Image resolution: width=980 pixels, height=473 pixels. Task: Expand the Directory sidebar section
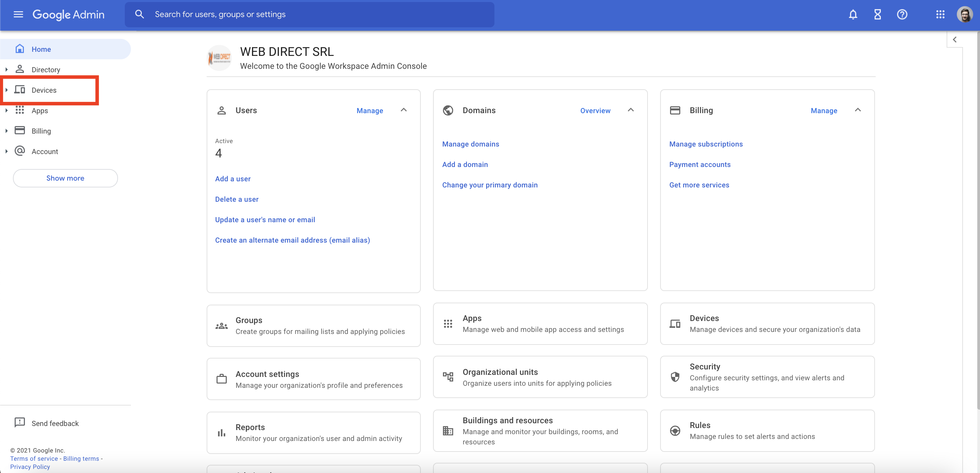(x=6, y=70)
